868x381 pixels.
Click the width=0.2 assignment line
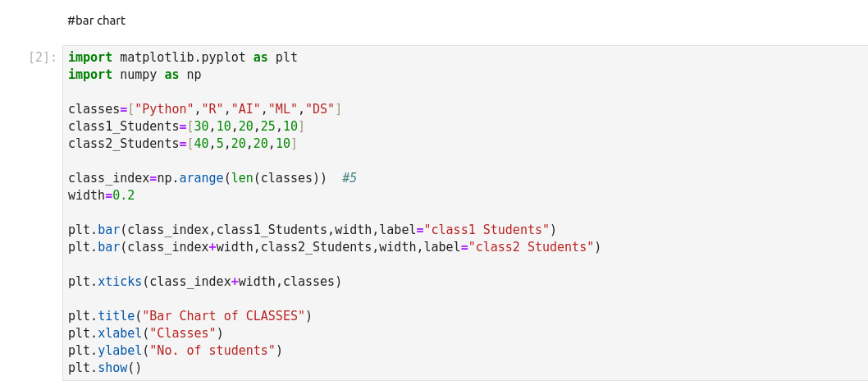coord(101,195)
